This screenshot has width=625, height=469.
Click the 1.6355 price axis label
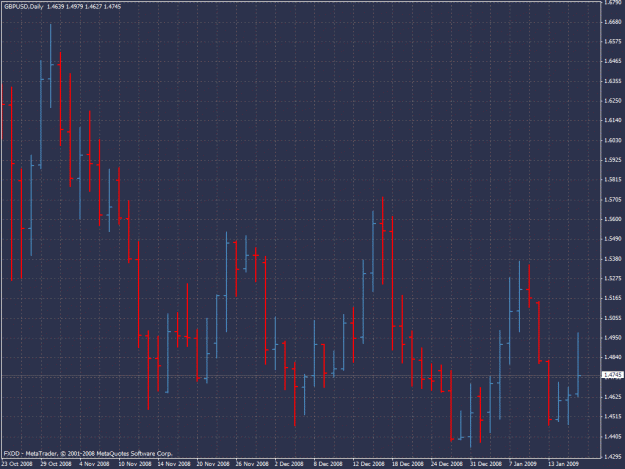[x=613, y=81]
